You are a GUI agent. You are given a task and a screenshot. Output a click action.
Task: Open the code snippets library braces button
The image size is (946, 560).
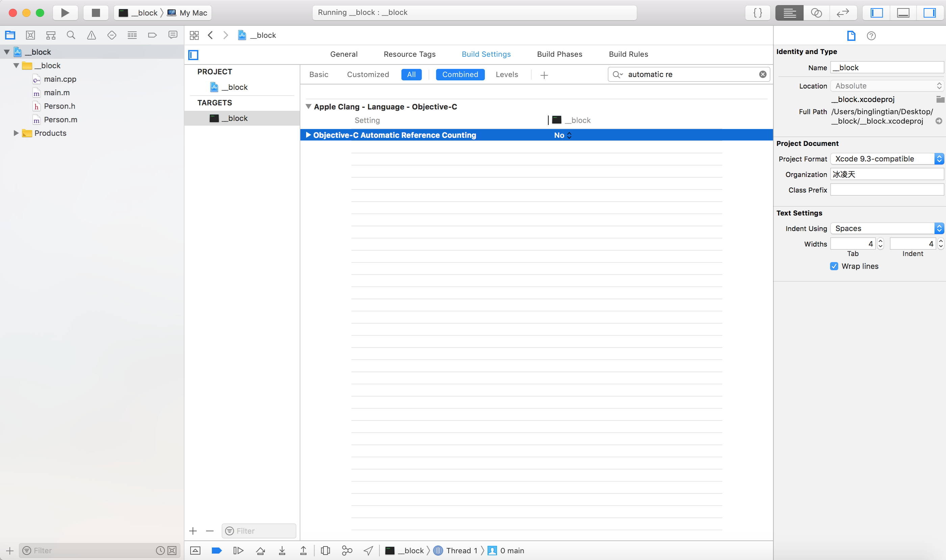pos(757,13)
